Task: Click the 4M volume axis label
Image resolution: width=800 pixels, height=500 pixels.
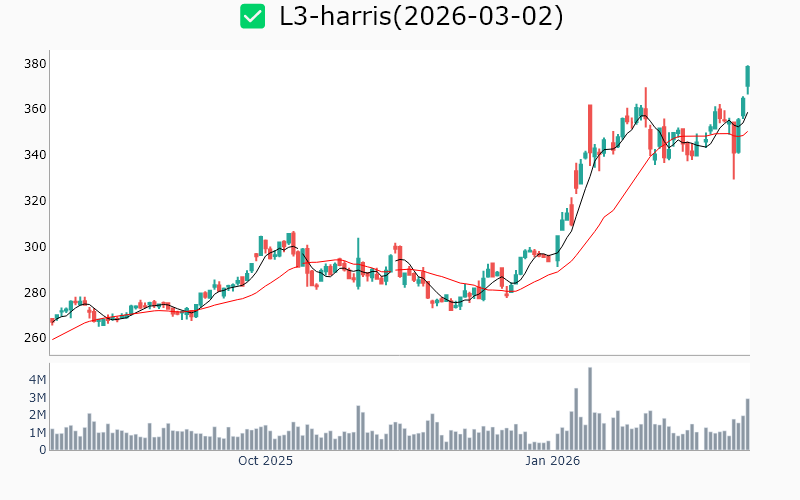Action: 36,380
